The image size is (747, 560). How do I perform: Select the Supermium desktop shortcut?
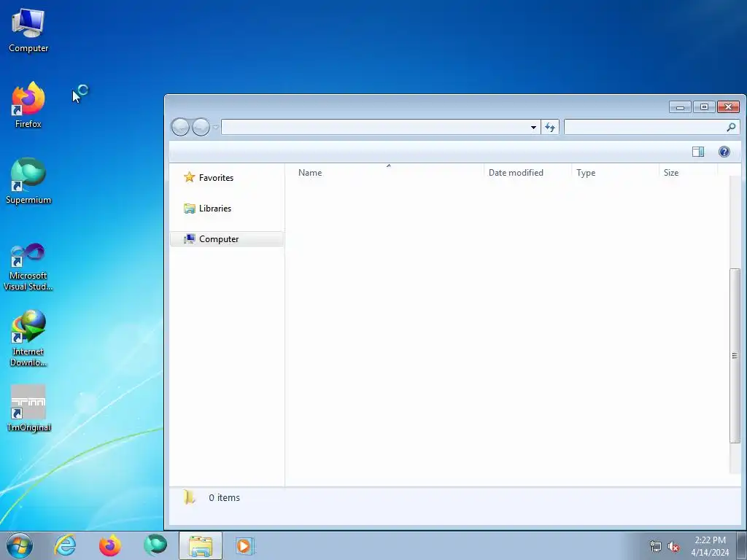(x=28, y=181)
